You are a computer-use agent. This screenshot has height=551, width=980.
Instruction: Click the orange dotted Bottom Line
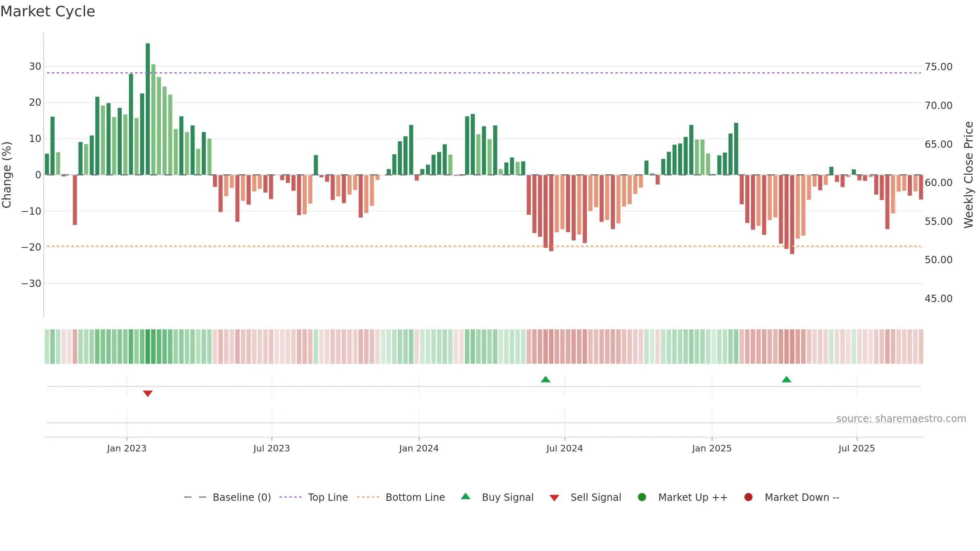(484, 246)
